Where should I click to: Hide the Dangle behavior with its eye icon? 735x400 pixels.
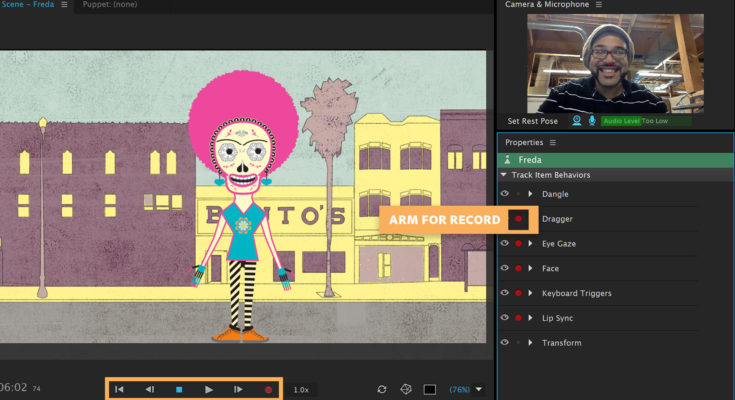click(504, 194)
